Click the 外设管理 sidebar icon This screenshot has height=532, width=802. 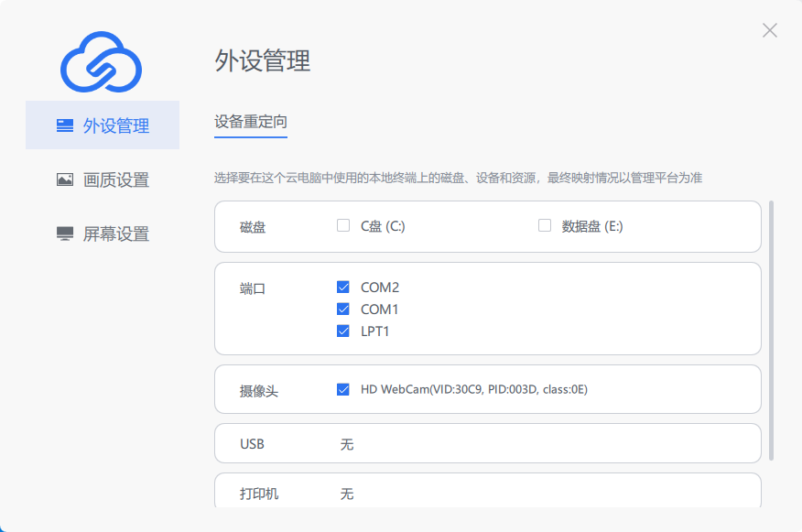click(x=65, y=125)
